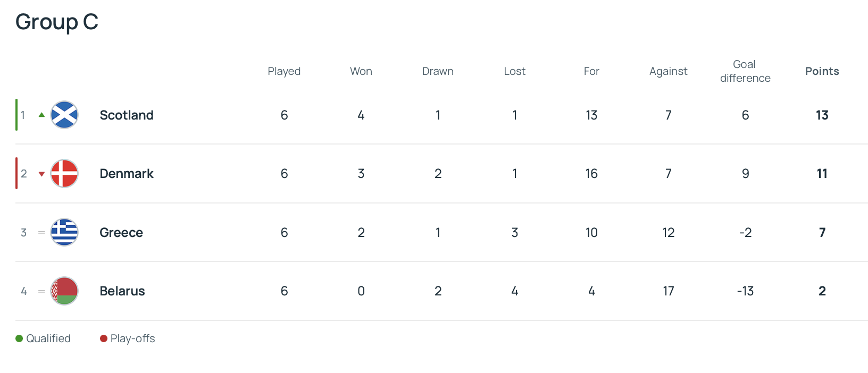The width and height of the screenshot is (868, 373).
Task: Click the green Qualified legend dot
Action: [19, 338]
